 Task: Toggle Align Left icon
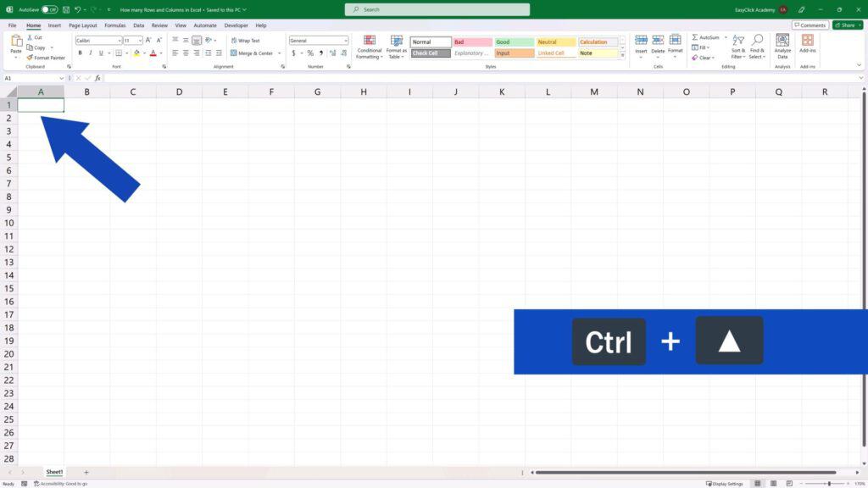(175, 53)
